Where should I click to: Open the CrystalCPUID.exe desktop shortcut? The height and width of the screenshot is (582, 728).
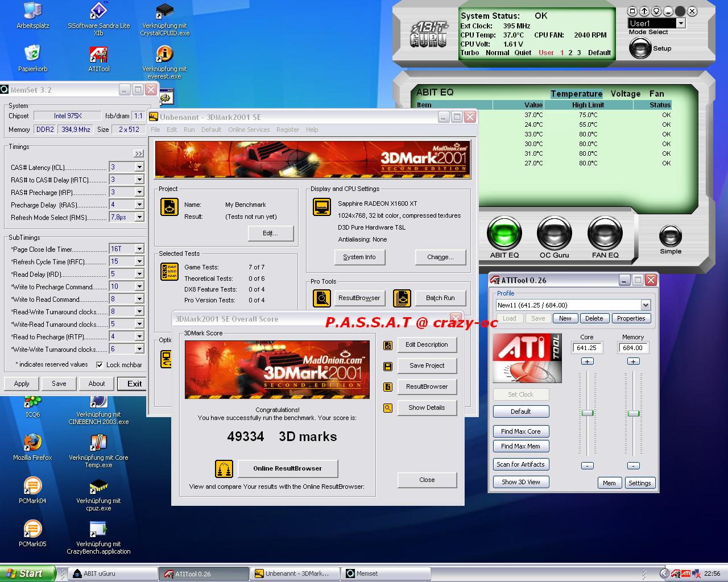click(165, 19)
